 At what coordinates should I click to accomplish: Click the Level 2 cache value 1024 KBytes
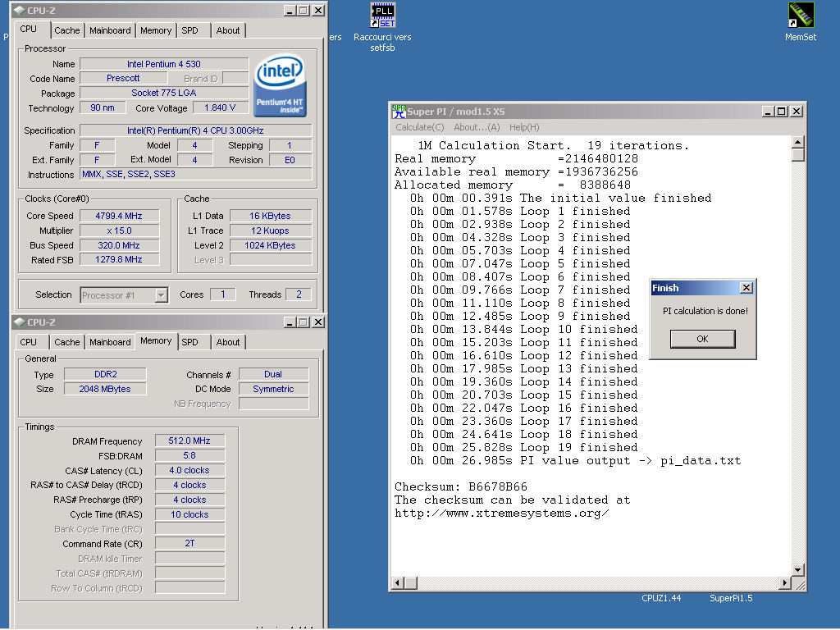[271, 245]
